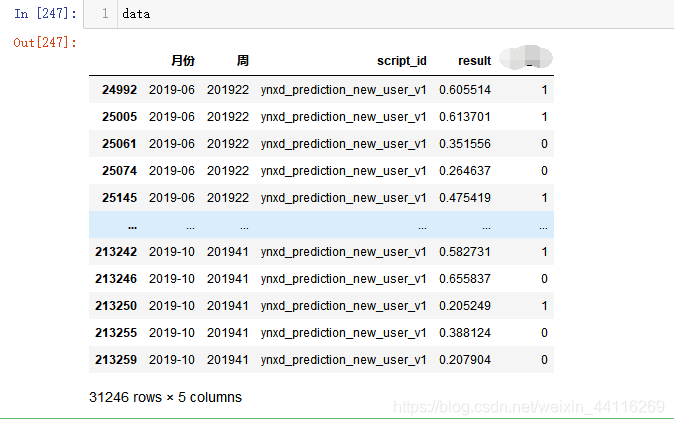The height and width of the screenshot is (425, 674).
Task: Click the last column value in row 213255
Action: pos(544,333)
